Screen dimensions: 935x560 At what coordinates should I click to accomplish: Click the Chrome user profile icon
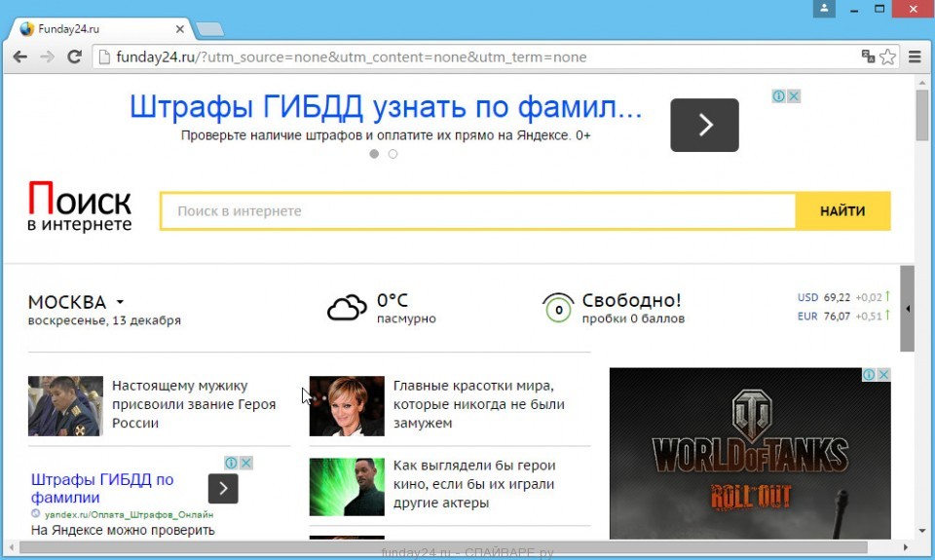pos(824,9)
